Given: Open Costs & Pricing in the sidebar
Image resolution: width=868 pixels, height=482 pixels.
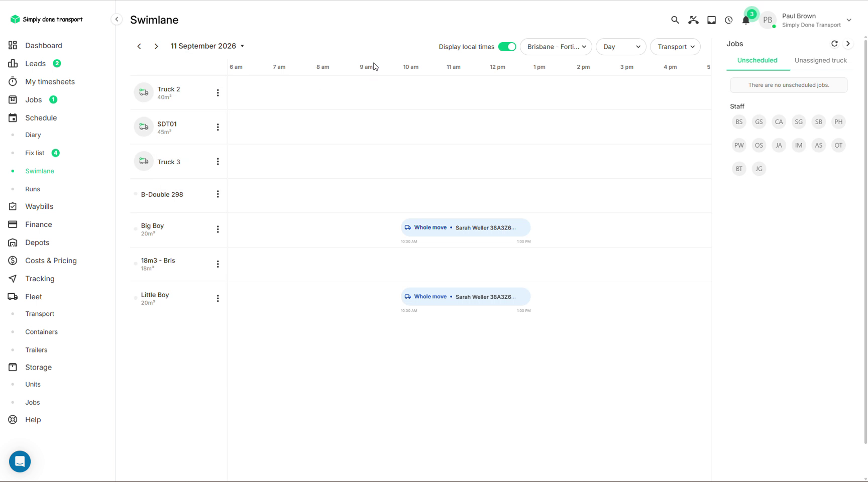Looking at the screenshot, I should (51, 261).
